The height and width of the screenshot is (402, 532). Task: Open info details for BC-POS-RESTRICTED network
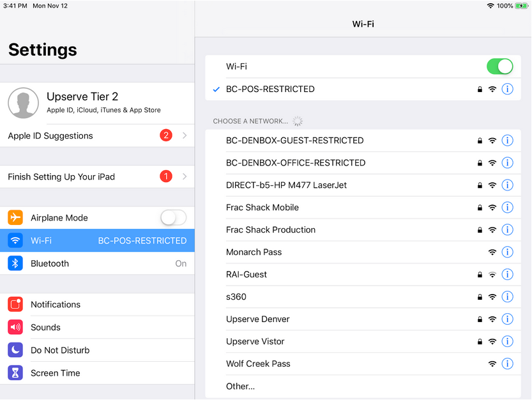pyautogui.click(x=507, y=89)
